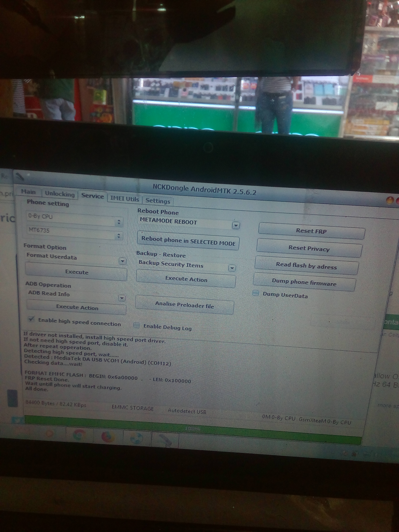Screen dimensions: 399x532
Task: Click the Analise Preloader file button
Action: (185, 305)
